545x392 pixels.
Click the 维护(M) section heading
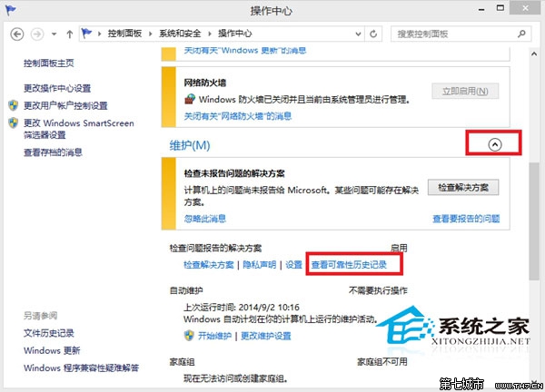pyautogui.click(x=190, y=145)
